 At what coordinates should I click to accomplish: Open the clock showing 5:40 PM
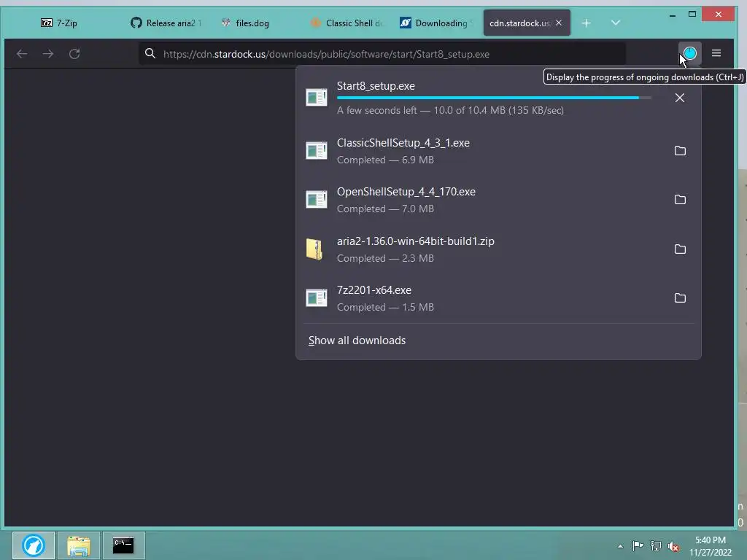(x=711, y=546)
